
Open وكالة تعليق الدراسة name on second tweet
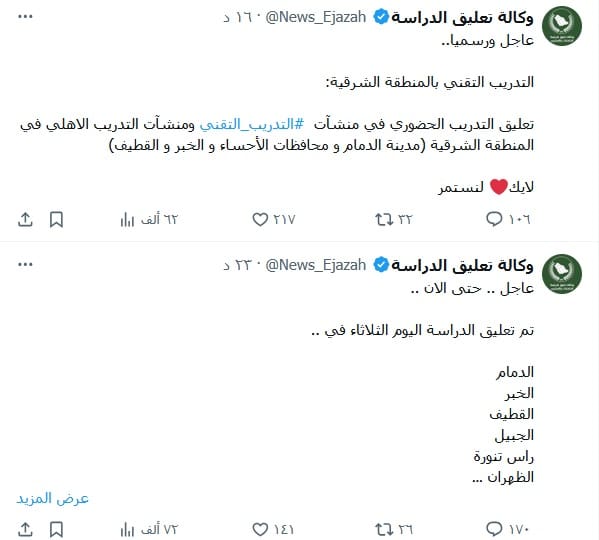tap(462, 265)
